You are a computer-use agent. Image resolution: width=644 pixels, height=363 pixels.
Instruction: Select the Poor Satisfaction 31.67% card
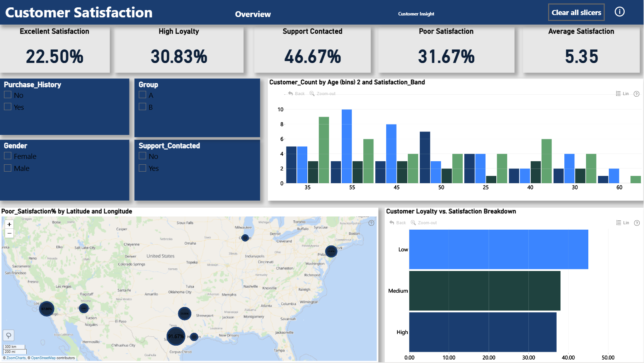446,49
